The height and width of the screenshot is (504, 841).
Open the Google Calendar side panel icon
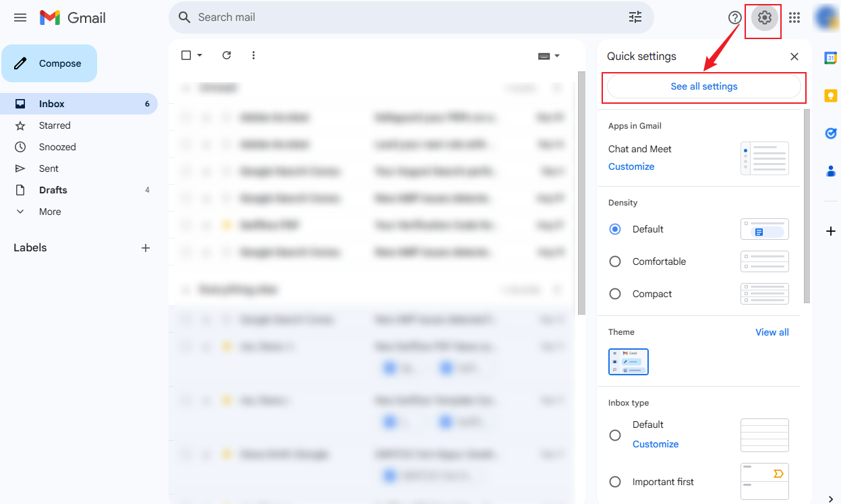click(x=831, y=58)
